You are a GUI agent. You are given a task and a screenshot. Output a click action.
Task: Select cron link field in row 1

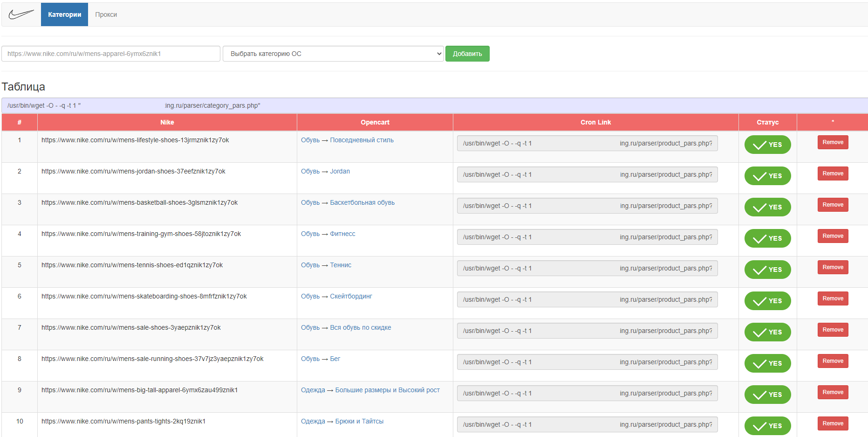[587, 143]
